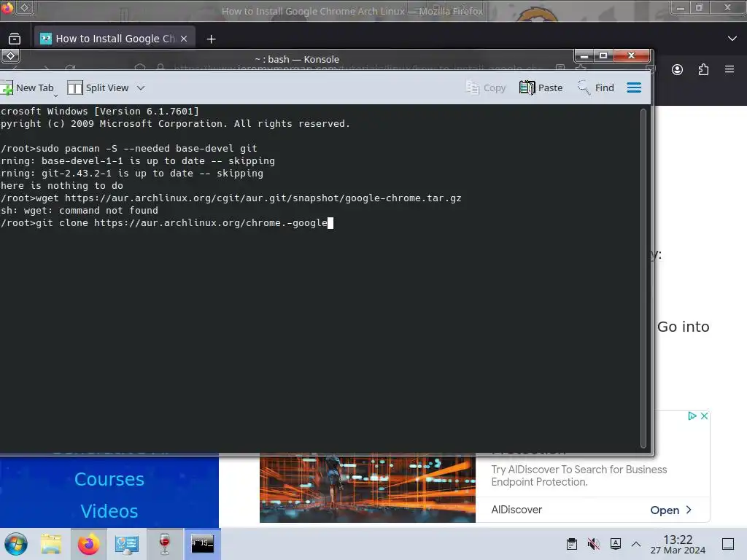747x560 pixels.
Task: Click the Courses link on webpage
Action: pyautogui.click(x=109, y=479)
